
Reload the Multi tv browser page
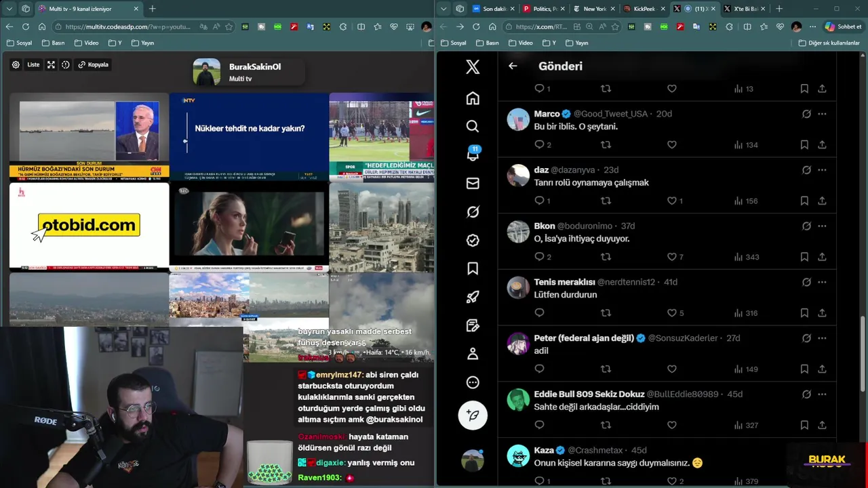pyautogui.click(x=26, y=26)
